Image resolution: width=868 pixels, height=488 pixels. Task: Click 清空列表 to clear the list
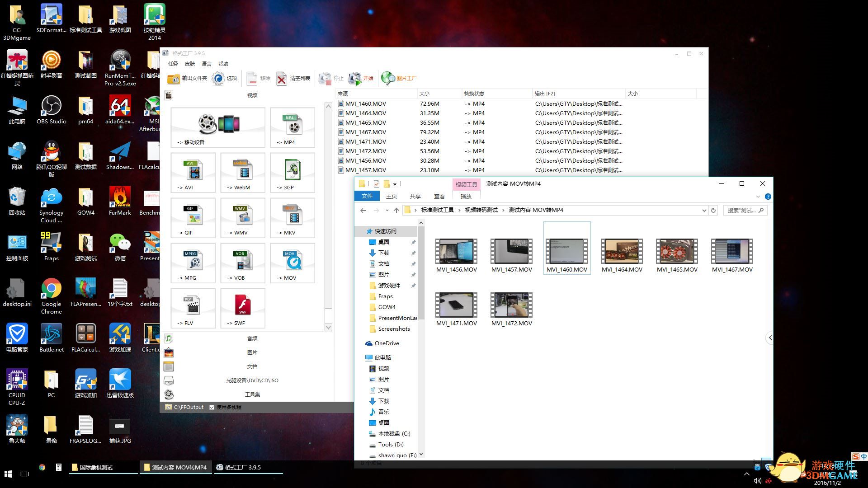click(293, 78)
